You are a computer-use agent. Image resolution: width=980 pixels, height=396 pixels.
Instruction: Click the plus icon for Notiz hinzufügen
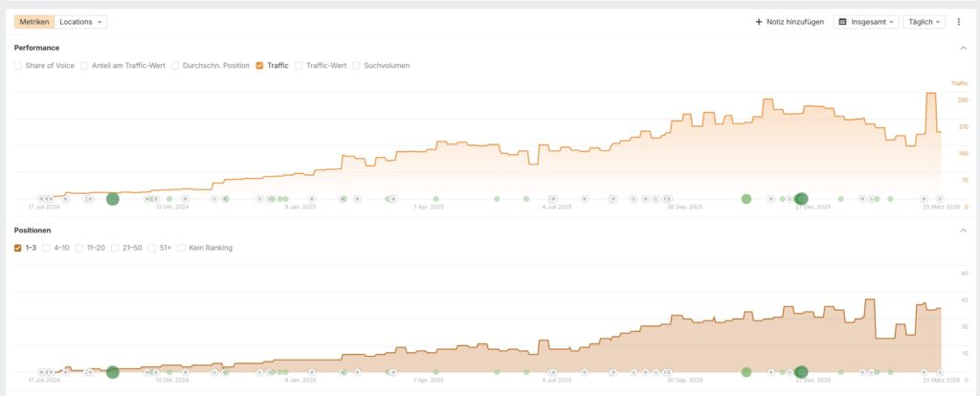click(x=759, y=21)
